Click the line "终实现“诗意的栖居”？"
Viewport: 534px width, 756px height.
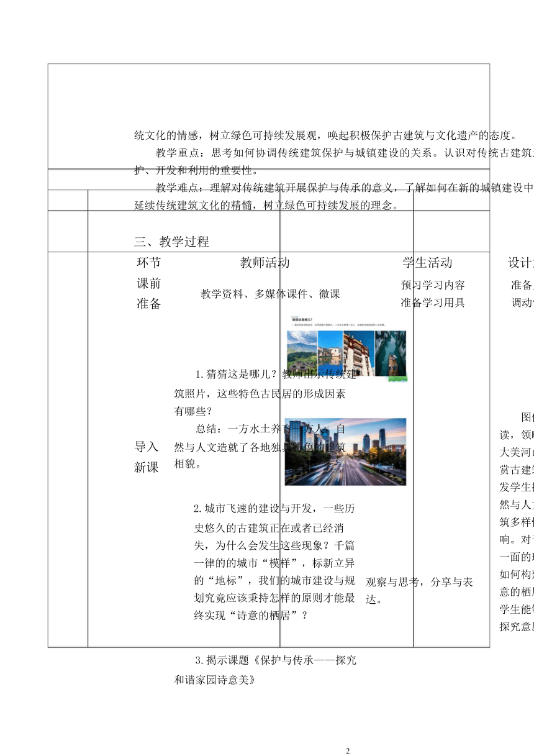coord(251,616)
